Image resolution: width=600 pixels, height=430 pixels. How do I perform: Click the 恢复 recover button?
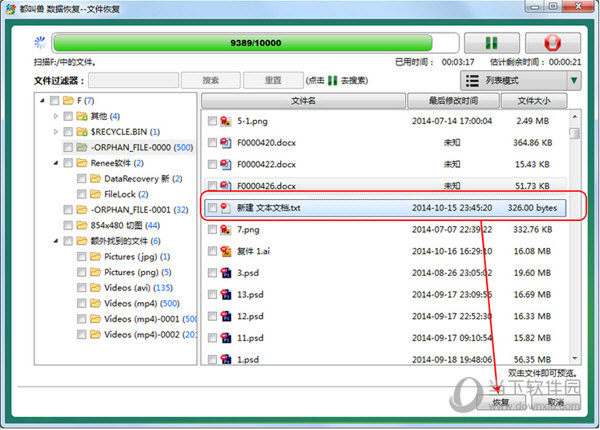pos(501,402)
